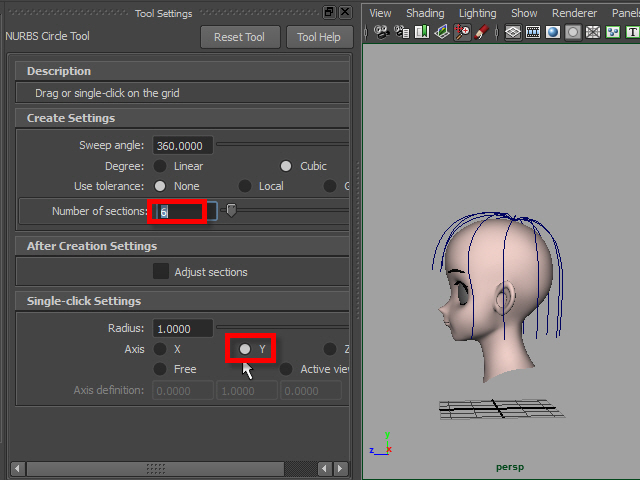Set Use tolerance to Local
Viewport: 640px width, 480px height.
tap(245, 186)
